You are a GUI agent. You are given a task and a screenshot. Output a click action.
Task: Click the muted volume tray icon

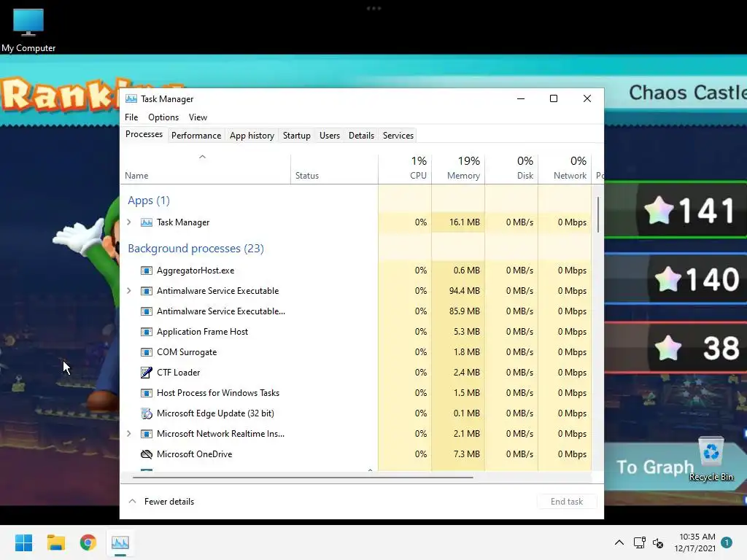(x=658, y=542)
